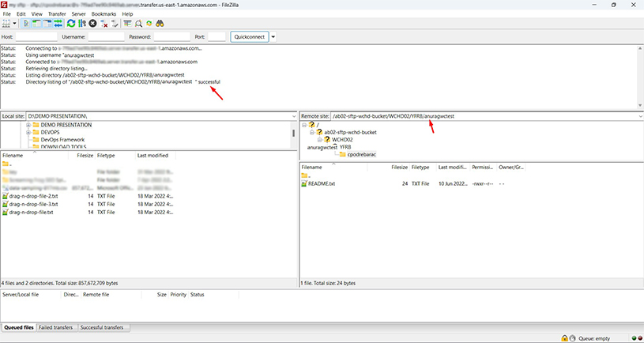The width and height of the screenshot is (644, 343).
Task: Open Site Manager dropdown arrow
Action: tap(15, 24)
